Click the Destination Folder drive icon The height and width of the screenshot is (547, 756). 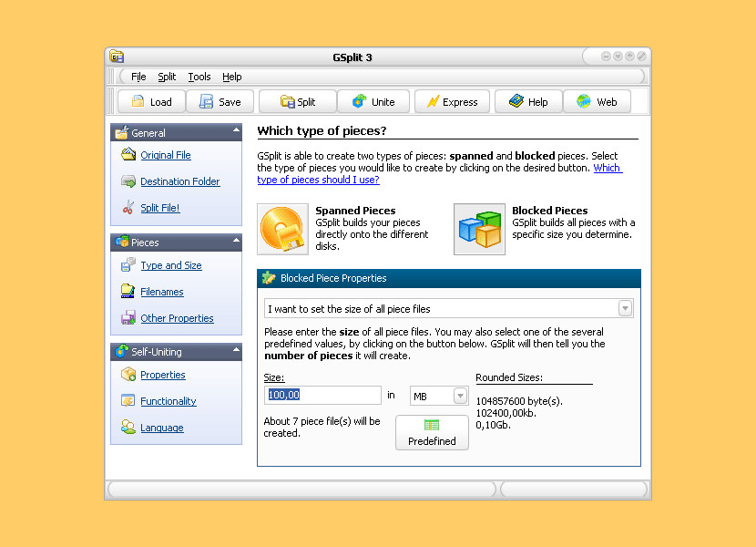(128, 181)
